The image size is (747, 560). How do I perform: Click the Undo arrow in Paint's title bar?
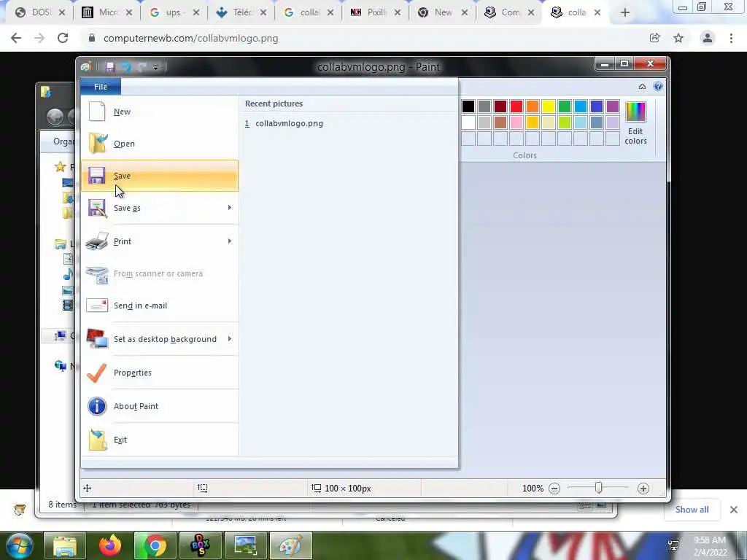click(126, 67)
